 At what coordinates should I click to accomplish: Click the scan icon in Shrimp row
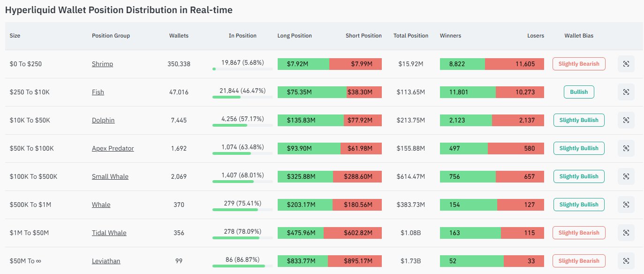[626, 64]
